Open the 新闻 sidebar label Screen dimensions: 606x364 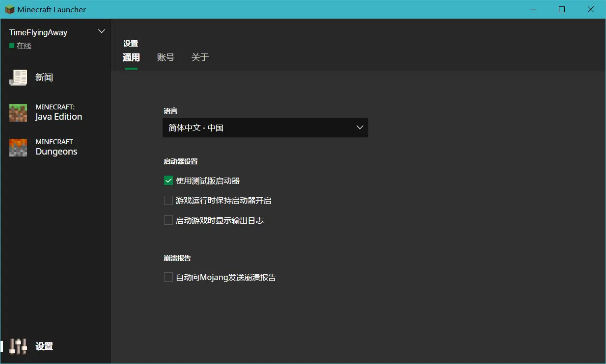point(44,78)
